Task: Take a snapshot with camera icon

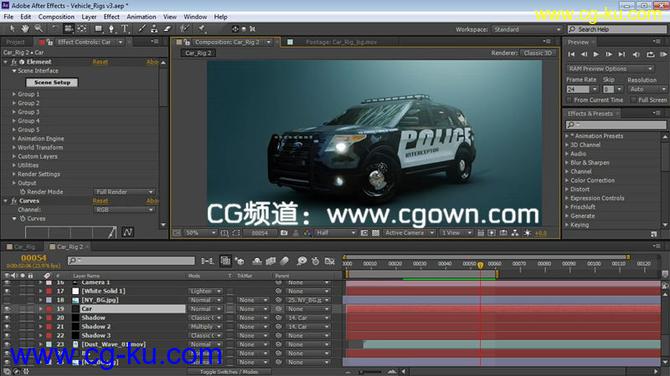Action: (x=284, y=233)
